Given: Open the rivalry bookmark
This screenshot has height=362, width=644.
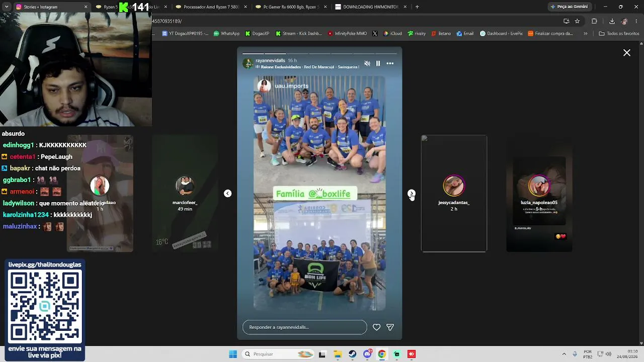Looking at the screenshot, I should [417, 34].
